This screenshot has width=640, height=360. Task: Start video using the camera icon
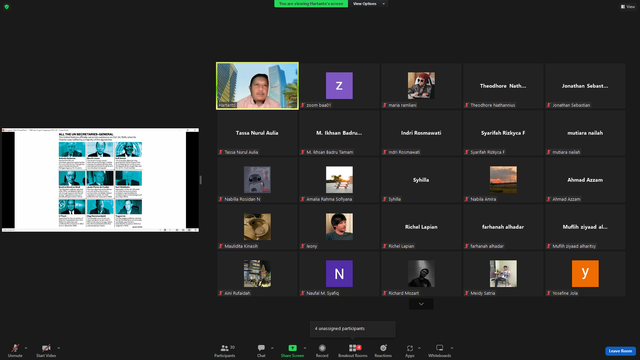pyautogui.click(x=46, y=348)
